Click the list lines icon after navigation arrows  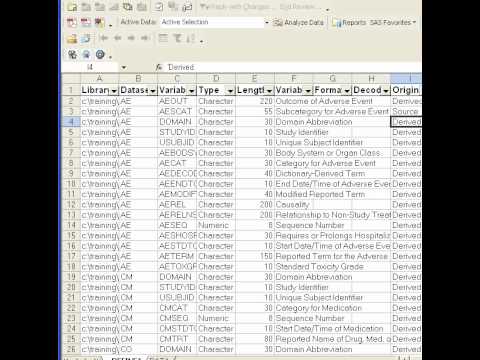(163, 38)
